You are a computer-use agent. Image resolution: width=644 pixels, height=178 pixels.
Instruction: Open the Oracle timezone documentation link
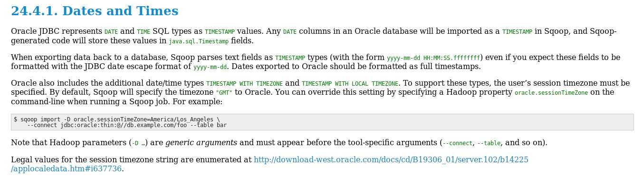pyautogui.click(x=391, y=160)
